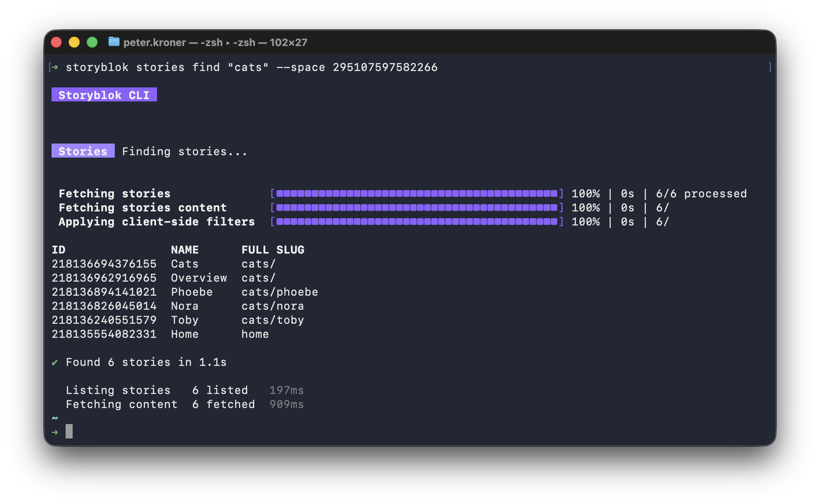Click the space ID 295107597582266
Image resolution: width=820 pixels, height=504 pixels.
pos(385,67)
